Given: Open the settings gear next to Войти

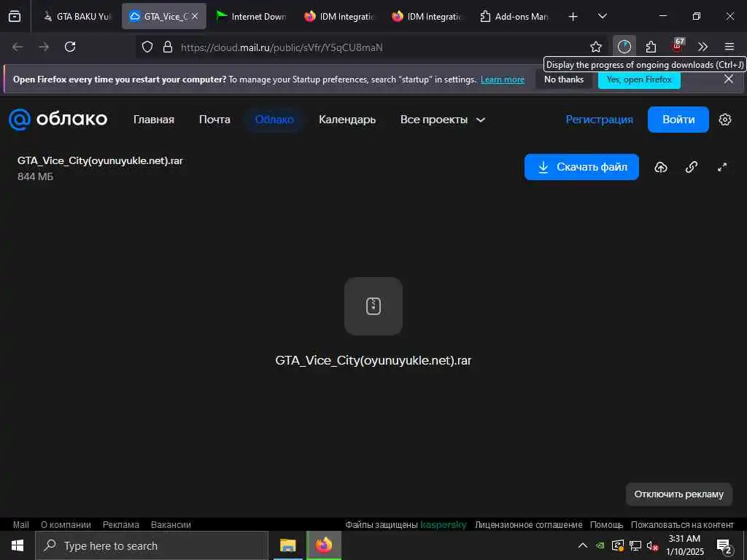Looking at the screenshot, I should (x=724, y=120).
